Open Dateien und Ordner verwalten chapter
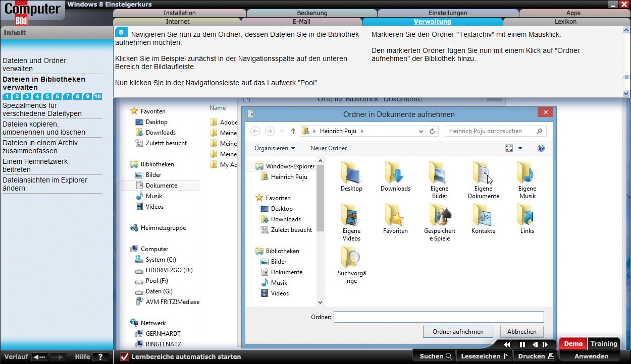Viewport: 631px width, 364px height. [34, 65]
